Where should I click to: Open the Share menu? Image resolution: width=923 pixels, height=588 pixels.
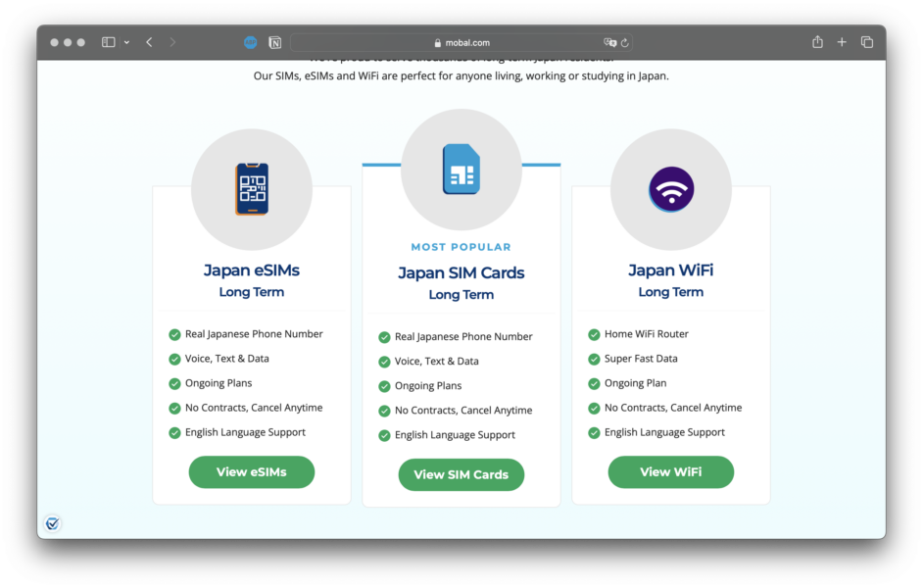tap(817, 42)
